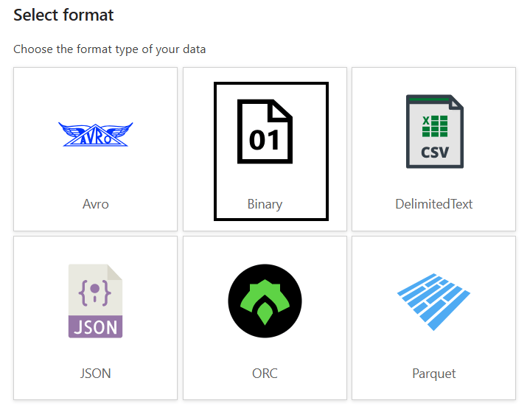
Task: Click the Avro winged logo icon
Action: [95, 134]
